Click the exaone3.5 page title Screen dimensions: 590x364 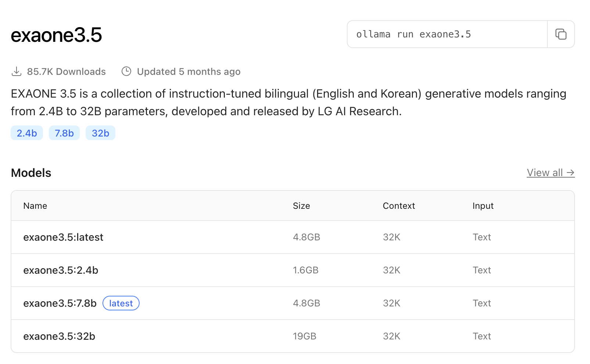(x=56, y=35)
